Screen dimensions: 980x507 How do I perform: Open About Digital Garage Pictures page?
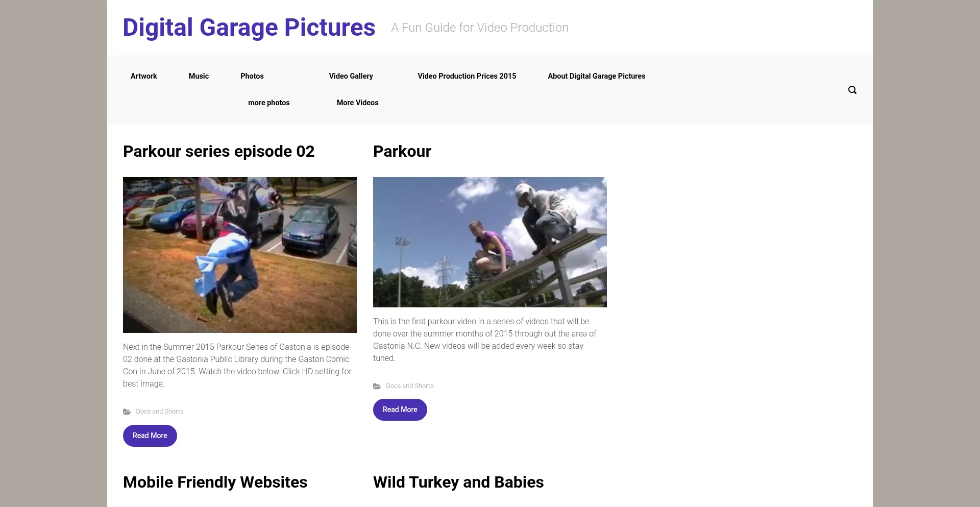coord(596,76)
